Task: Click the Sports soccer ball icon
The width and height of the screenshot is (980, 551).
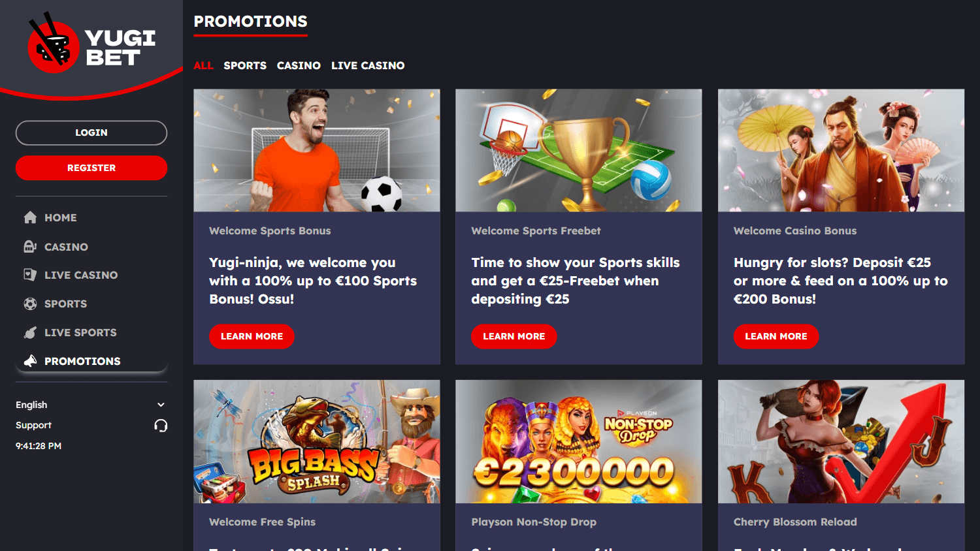Action: (x=30, y=304)
